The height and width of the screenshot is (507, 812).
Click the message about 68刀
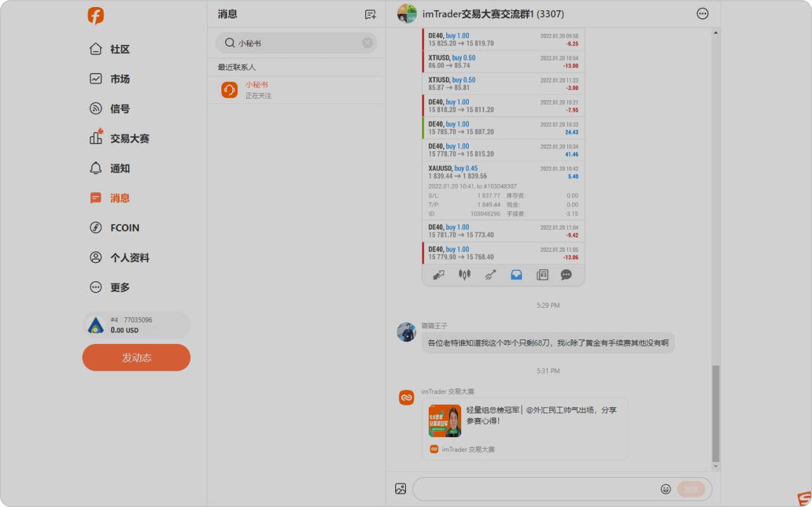(x=548, y=343)
